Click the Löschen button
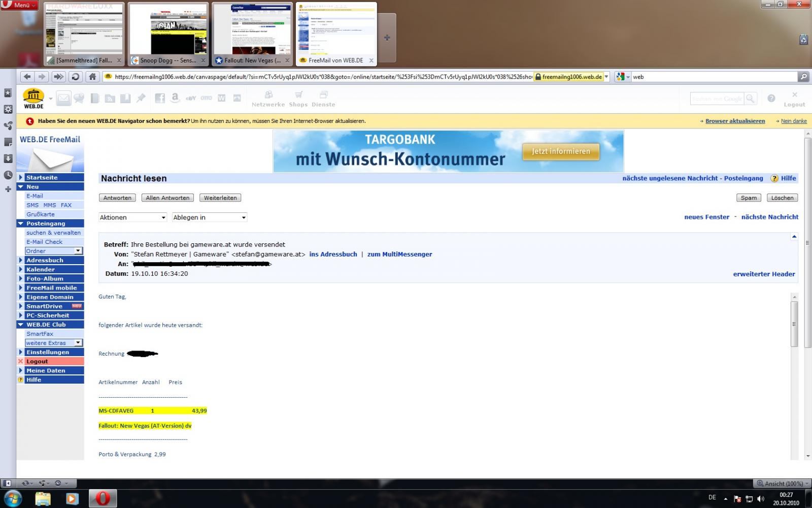Image resolution: width=812 pixels, height=508 pixels. tap(782, 198)
